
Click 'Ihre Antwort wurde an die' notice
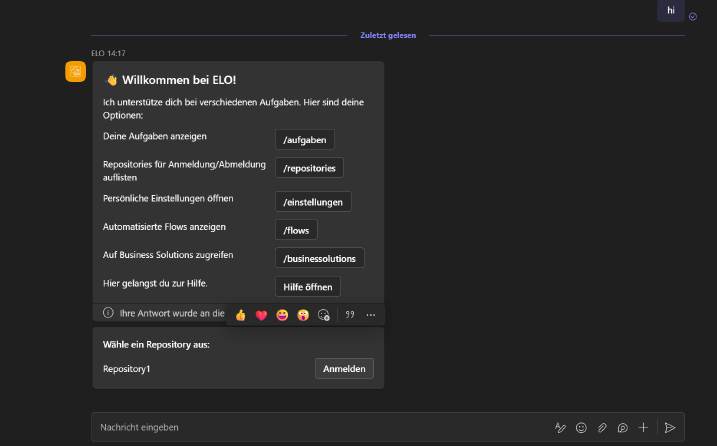click(172, 313)
